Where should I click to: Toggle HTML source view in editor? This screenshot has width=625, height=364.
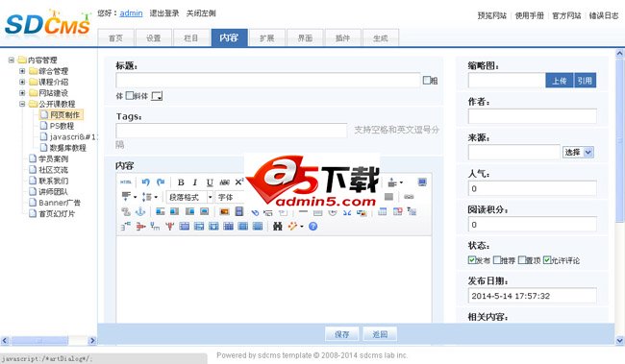(126, 182)
